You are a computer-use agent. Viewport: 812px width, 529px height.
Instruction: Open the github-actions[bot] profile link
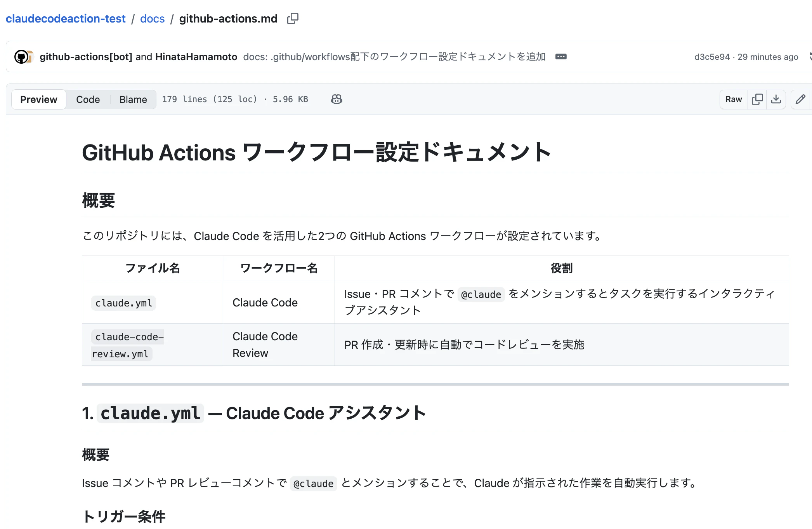point(86,57)
